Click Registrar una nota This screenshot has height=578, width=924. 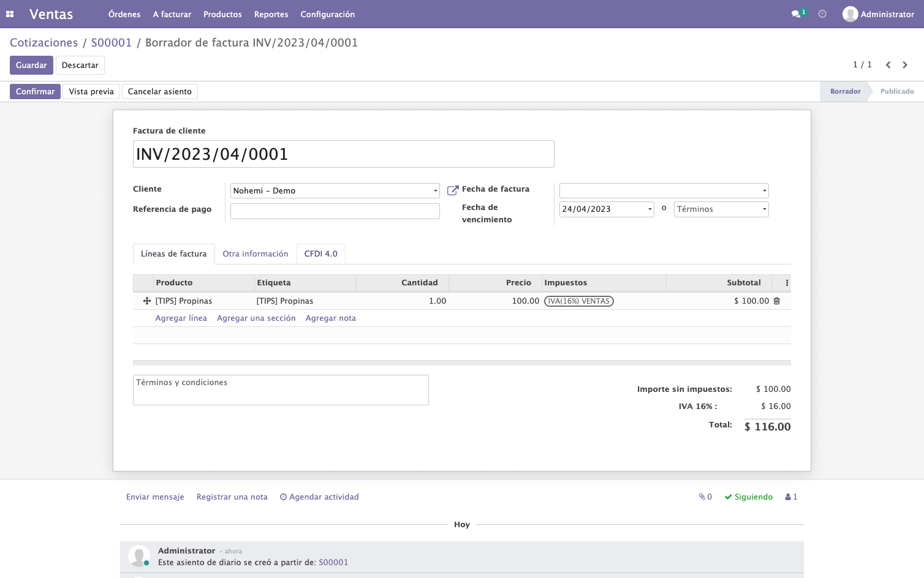[x=232, y=497]
